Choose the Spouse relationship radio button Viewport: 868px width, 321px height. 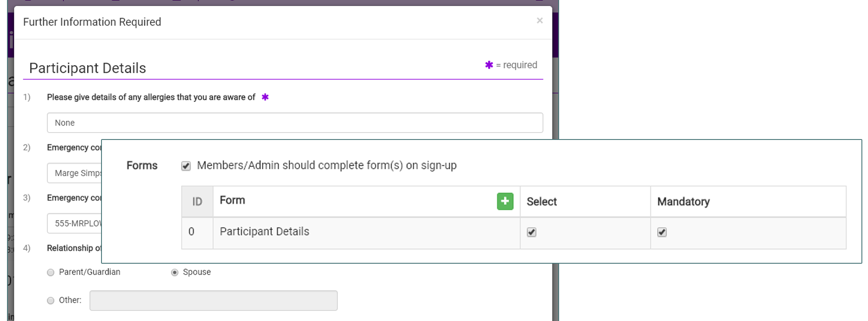(175, 272)
